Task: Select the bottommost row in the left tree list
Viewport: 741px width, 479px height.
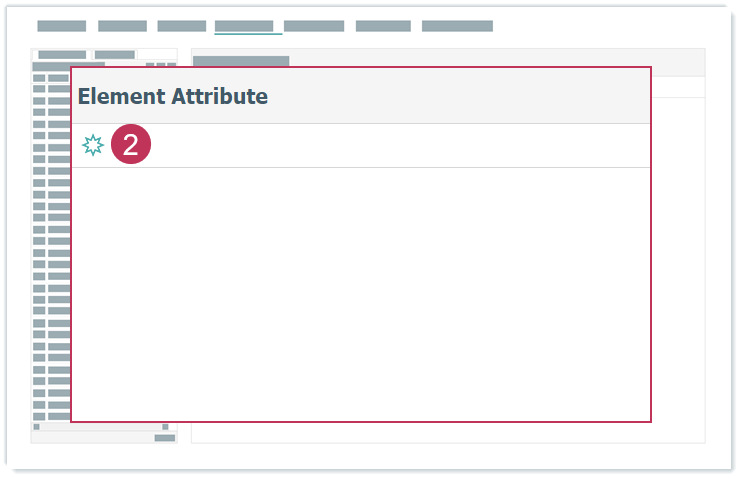Action: pyautogui.click(x=52, y=416)
